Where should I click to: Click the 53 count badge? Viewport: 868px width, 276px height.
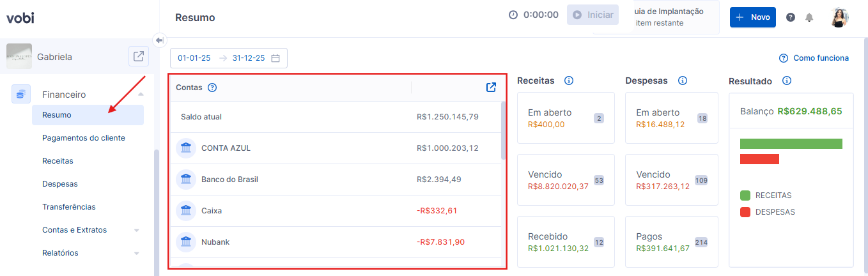coord(599,180)
